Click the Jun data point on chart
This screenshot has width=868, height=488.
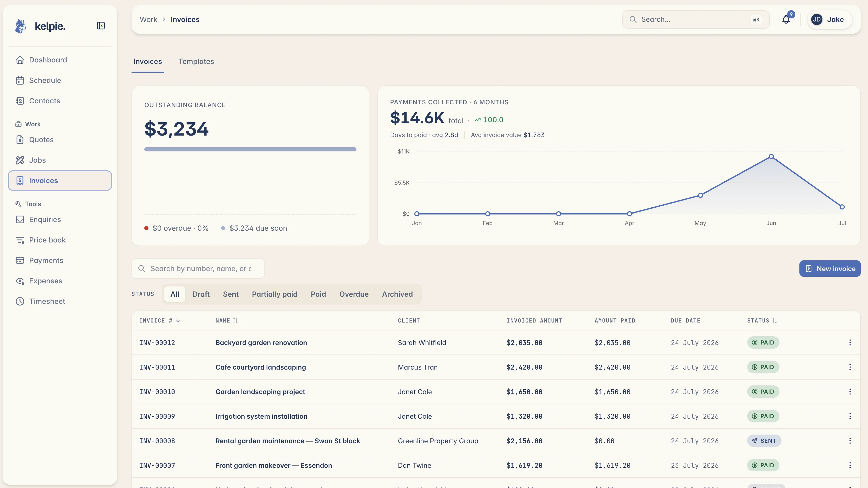(x=771, y=156)
